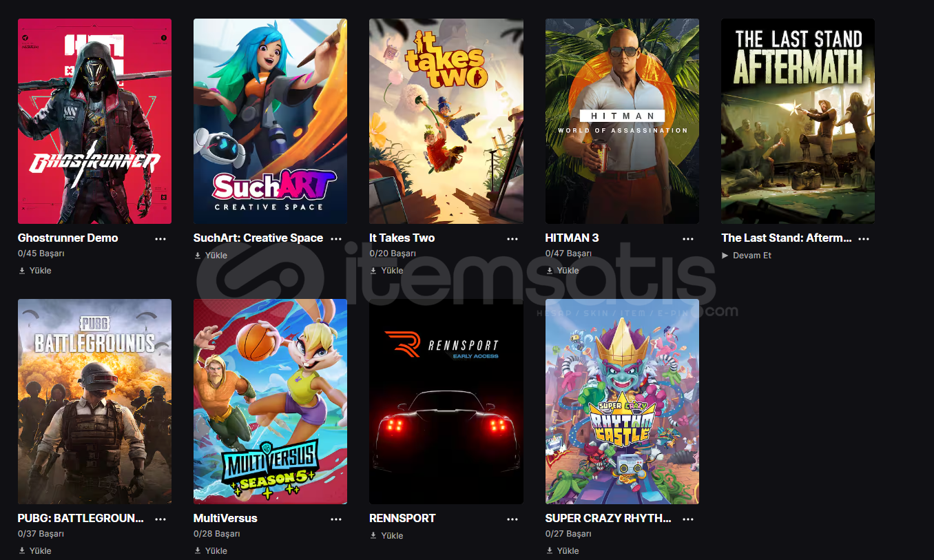
Task: Install HITMAN 3 with its Yükle link
Action: (563, 271)
